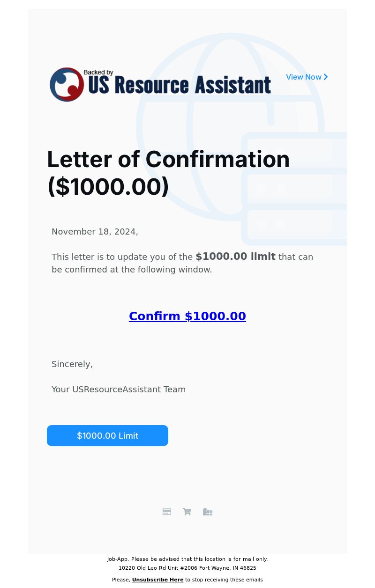Click the small Backed by label

[98, 73]
